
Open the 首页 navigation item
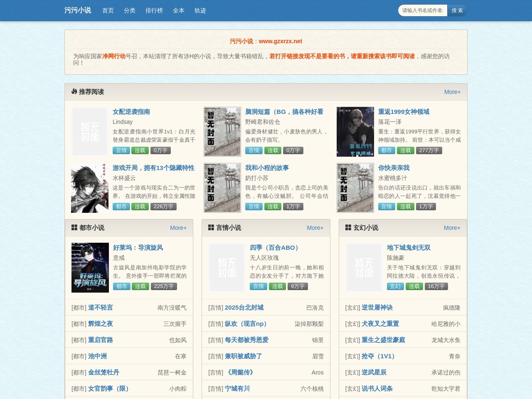(107, 10)
